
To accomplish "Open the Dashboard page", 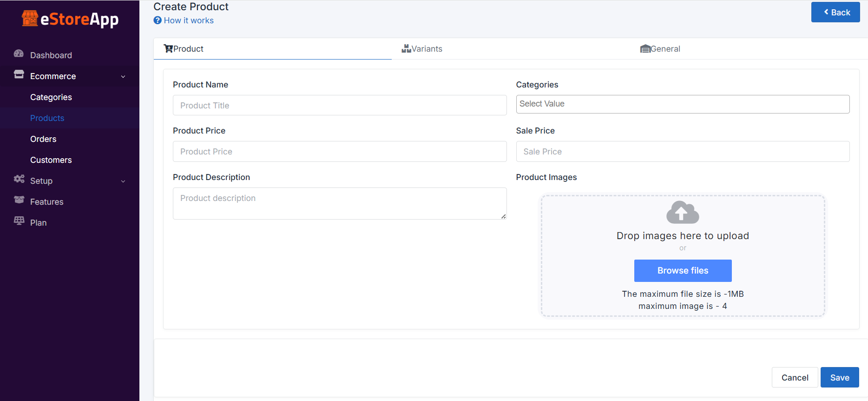I will point(51,55).
